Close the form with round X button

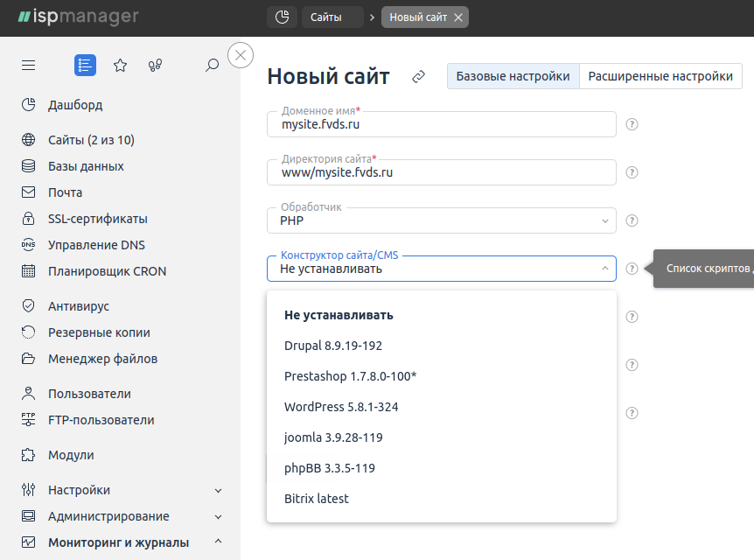click(241, 55)
